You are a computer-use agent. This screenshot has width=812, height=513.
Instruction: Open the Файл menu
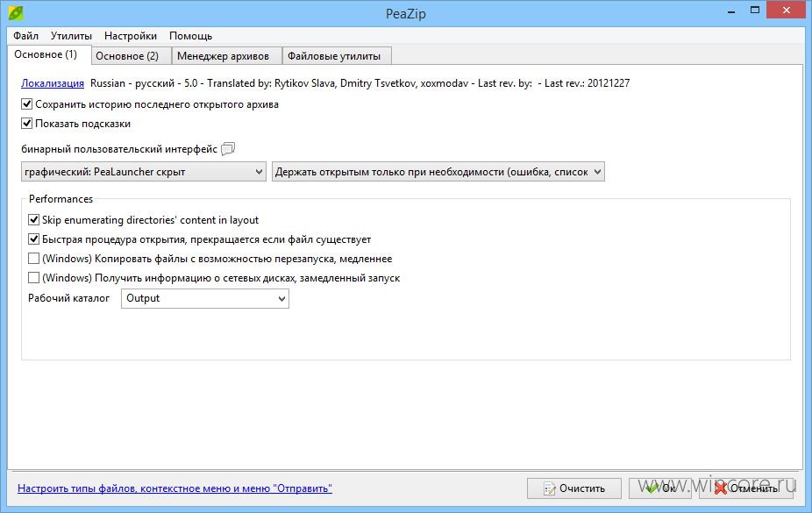tap(26, 36)
